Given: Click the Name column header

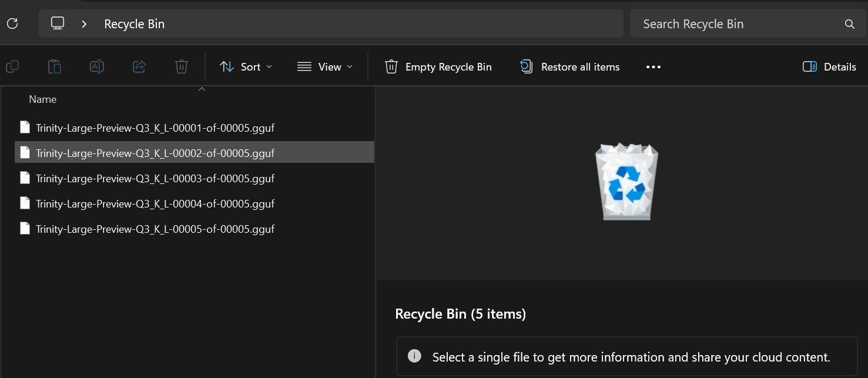Looking at the screenshot, I should pyautogui.click(x=43, y=99).
